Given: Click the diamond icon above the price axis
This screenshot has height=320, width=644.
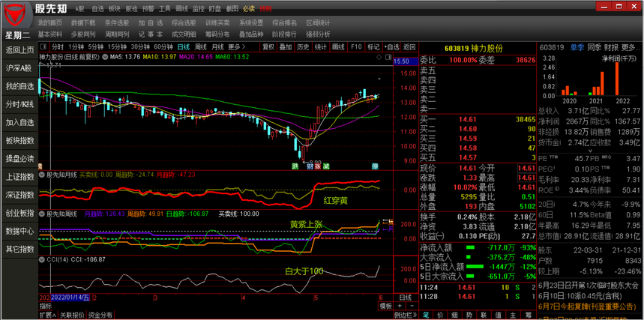Looking at the screenshot, I should pos(379,57).
